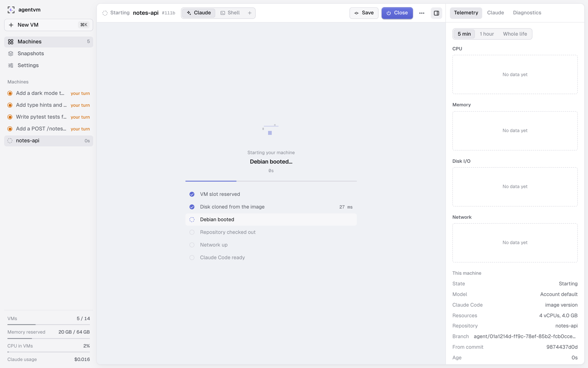The width and height of the screenshot is (588, 368).
Task: Click the CPU chart placeholder
Action: pyautogui.click(x=515, y=75)
